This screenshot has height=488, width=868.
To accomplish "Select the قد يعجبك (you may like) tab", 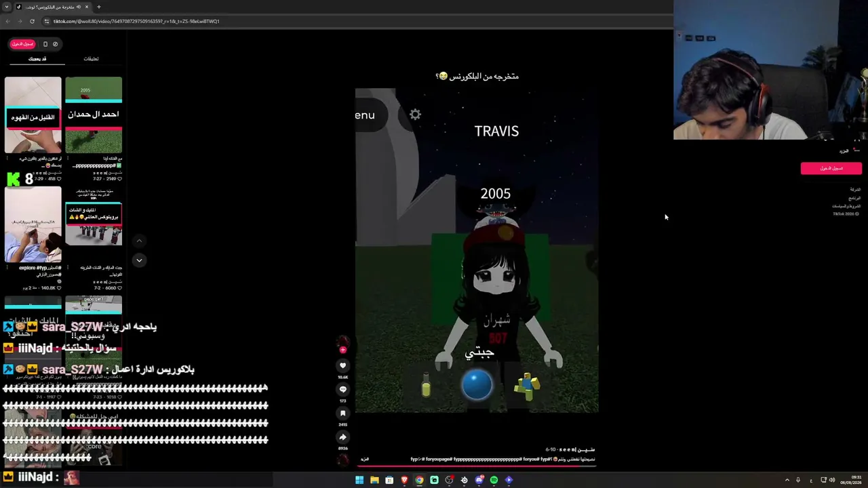I will [37, 59].
